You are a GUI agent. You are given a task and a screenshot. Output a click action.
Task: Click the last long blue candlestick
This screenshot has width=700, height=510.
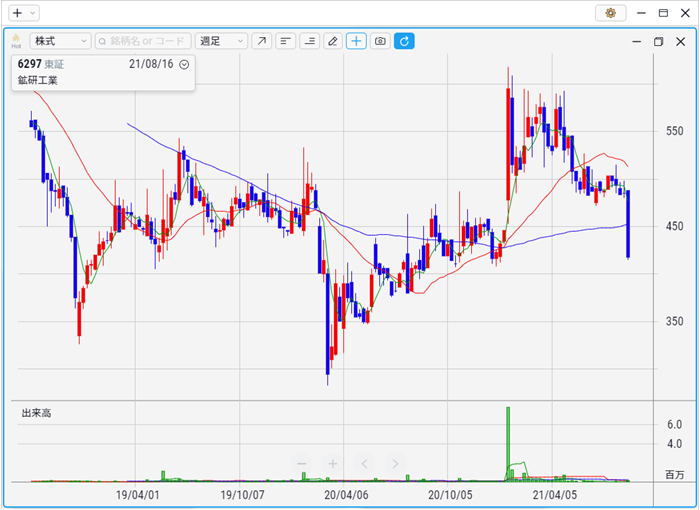point(628,224)
